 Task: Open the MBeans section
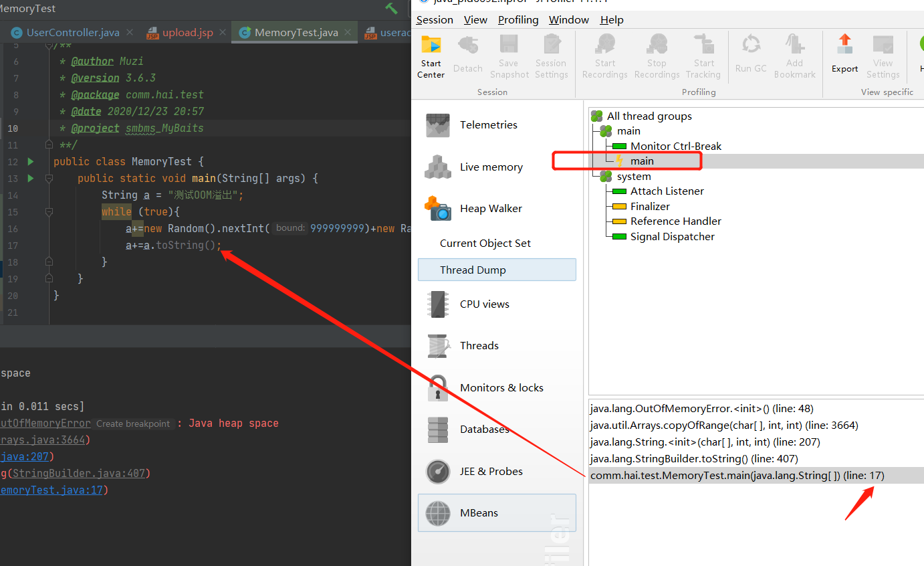point(496,513)
